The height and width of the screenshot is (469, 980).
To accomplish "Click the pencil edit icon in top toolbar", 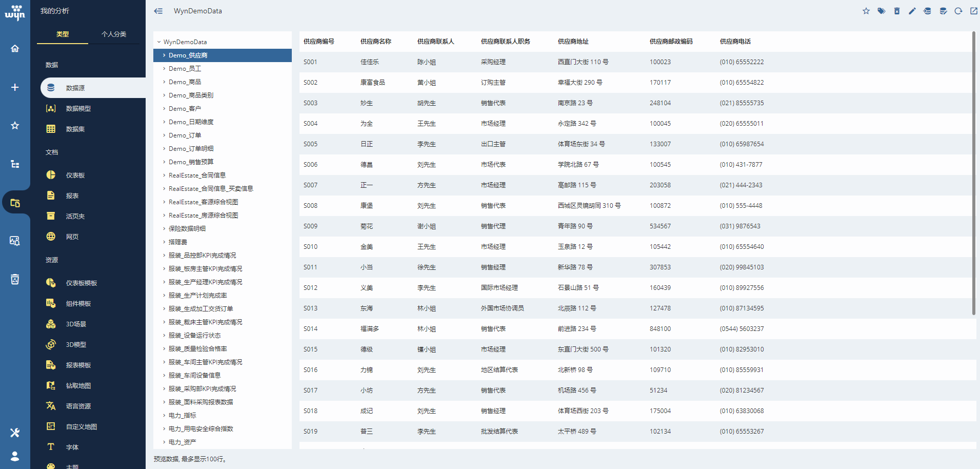I will pos(912,11).
